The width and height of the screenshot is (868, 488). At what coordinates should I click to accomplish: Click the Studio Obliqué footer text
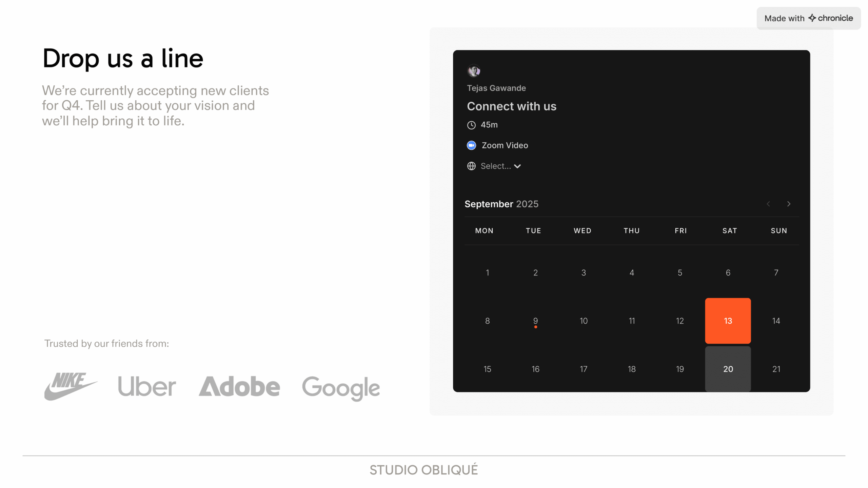pos(423,470)
